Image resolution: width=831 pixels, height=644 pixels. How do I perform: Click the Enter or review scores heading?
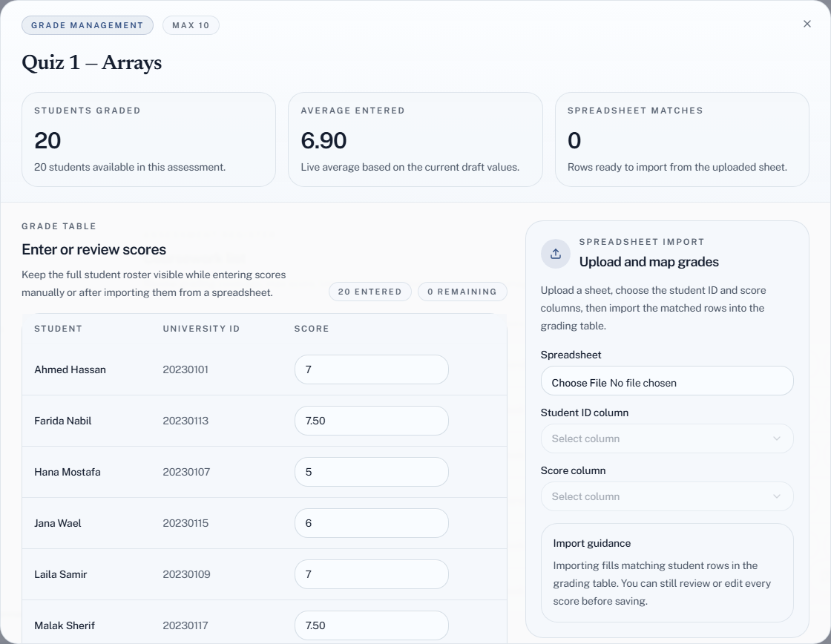pyautogui.click(x=93, y=249)
